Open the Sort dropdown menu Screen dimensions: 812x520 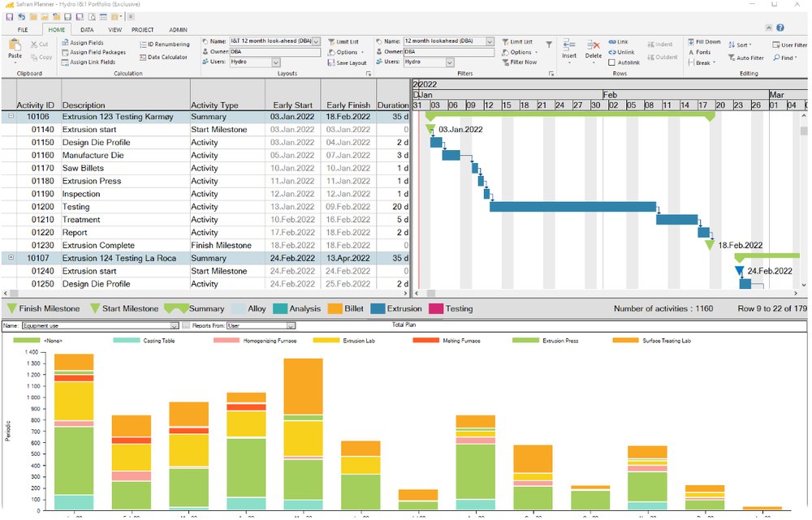[740, 45]
